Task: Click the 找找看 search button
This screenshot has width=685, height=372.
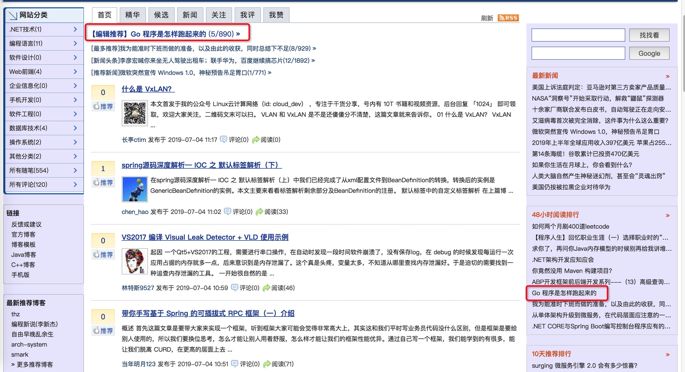Action: (x=649, y=35)
